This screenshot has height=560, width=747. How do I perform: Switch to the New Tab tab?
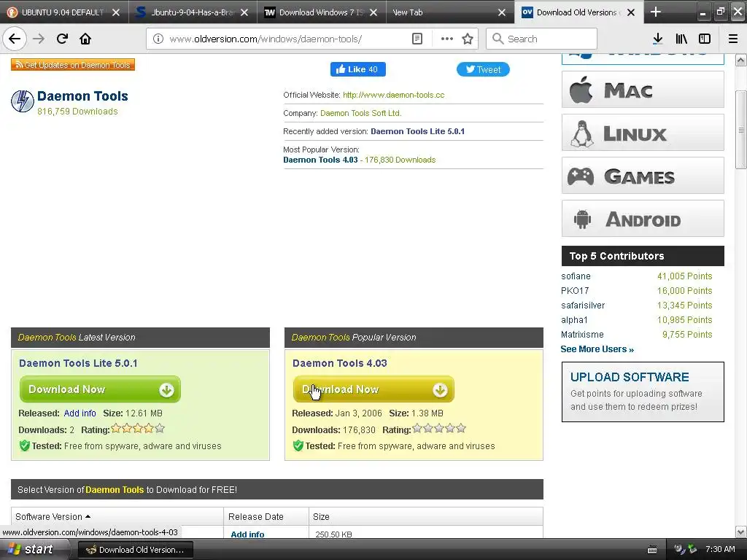coord(450,12)
